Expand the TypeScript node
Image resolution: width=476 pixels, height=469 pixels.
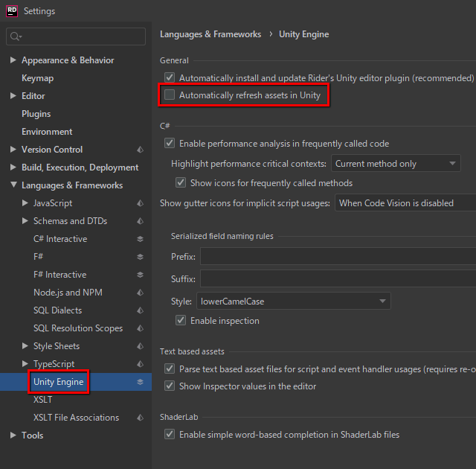(25, 364)
